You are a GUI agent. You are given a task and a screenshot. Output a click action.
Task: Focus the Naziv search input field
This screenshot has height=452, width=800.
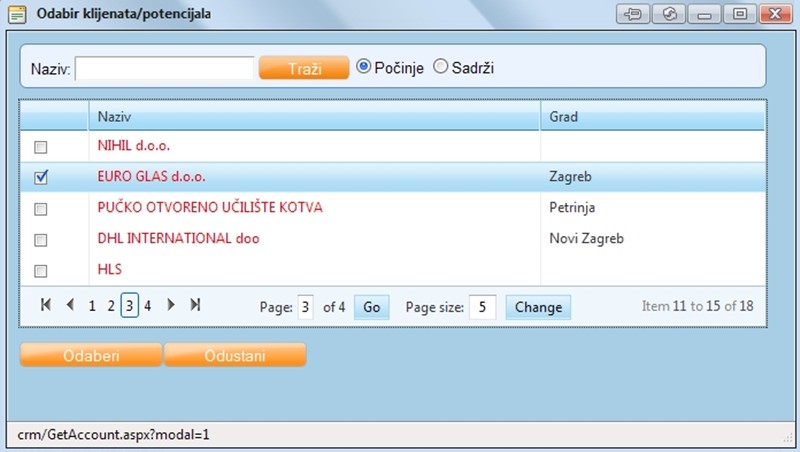pyautogui.click(x=164, y=68)
